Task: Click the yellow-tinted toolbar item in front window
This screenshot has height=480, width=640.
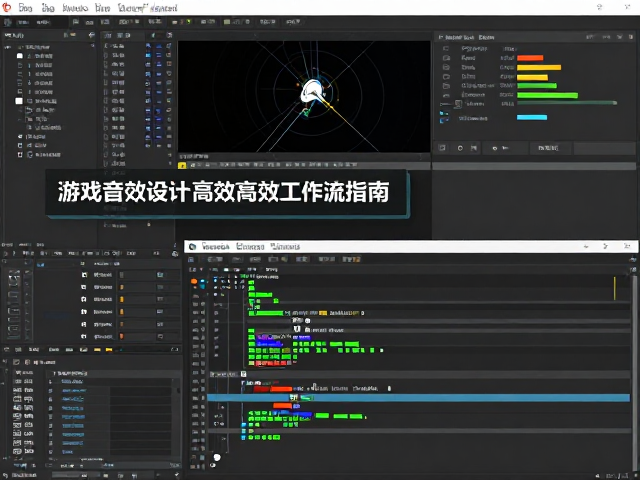Action: point(351,259)
